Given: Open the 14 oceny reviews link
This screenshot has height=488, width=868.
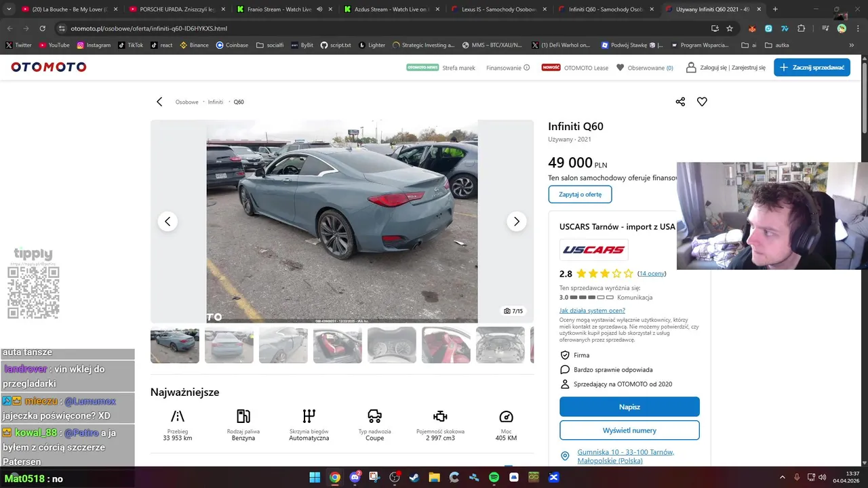Looking at the screenshot, I should pyautogui.click(x=652, y=274).
